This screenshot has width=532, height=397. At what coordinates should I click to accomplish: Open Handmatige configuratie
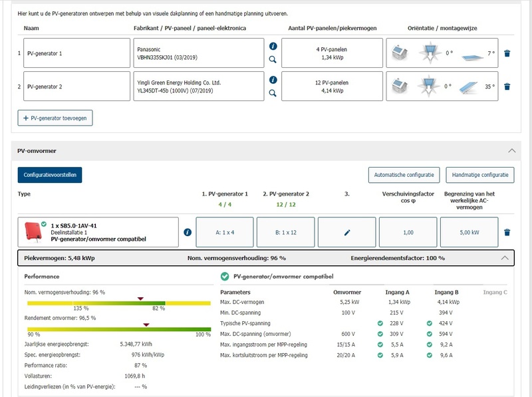click(x=479, y=175)
